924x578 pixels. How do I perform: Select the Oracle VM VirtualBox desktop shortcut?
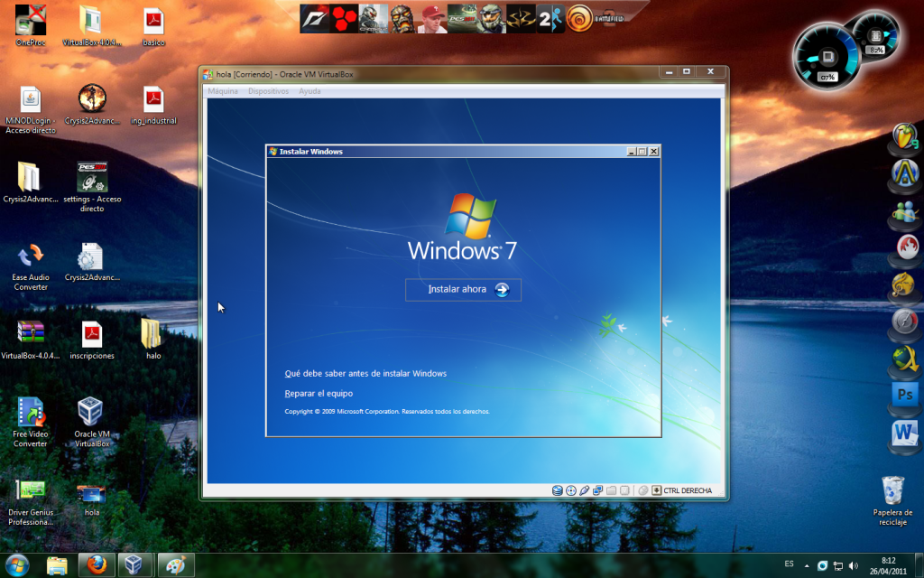[x=91, y=422]
